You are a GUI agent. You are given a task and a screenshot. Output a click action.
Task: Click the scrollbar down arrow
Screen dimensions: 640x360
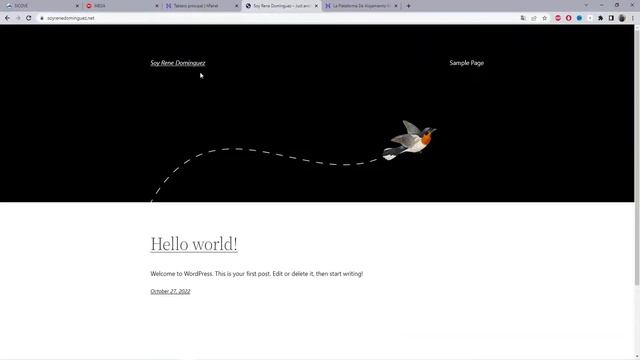tap(637, 357)
